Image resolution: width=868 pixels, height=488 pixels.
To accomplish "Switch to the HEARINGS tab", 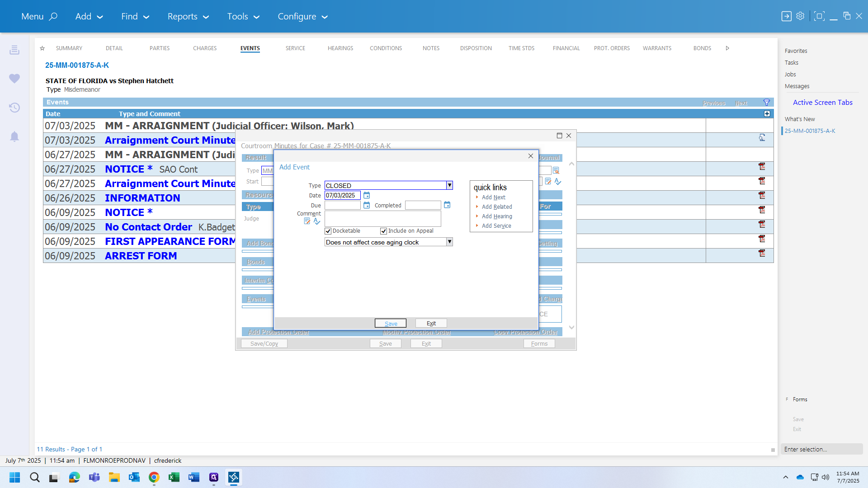I will pyautogui.click(x=340, y=48).
